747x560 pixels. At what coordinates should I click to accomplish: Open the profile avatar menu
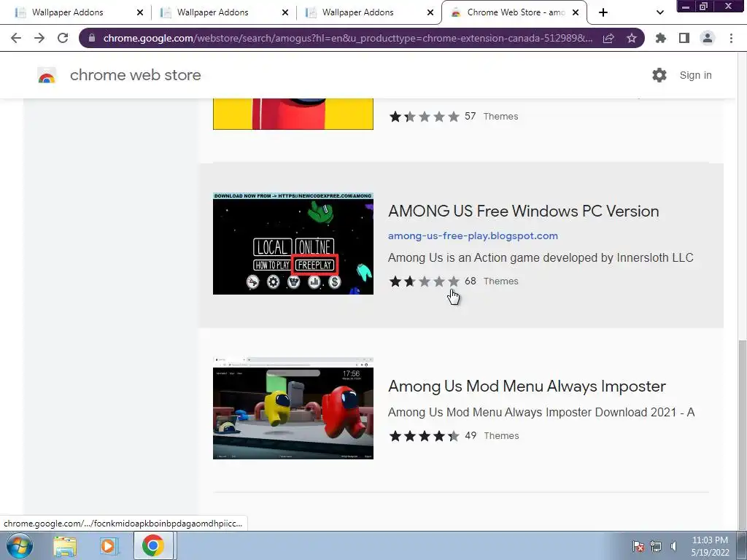[x=708, y=38]
